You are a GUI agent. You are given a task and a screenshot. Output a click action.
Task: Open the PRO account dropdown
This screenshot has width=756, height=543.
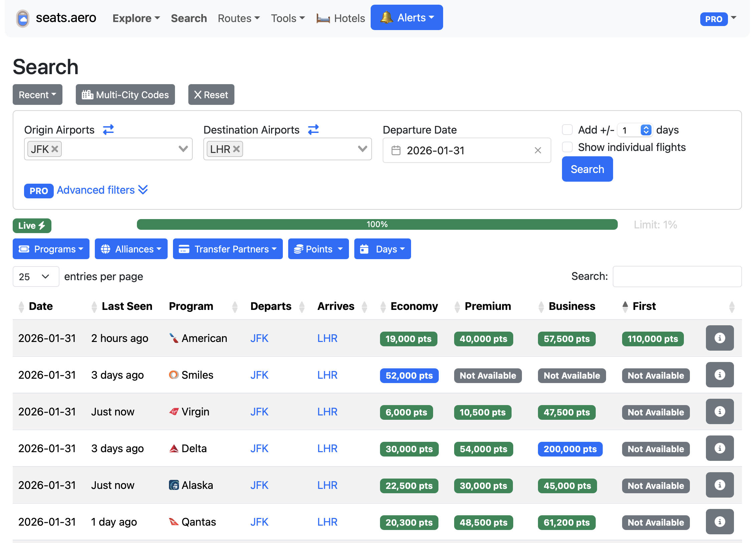pyautogui.click(x=718, y=19)
